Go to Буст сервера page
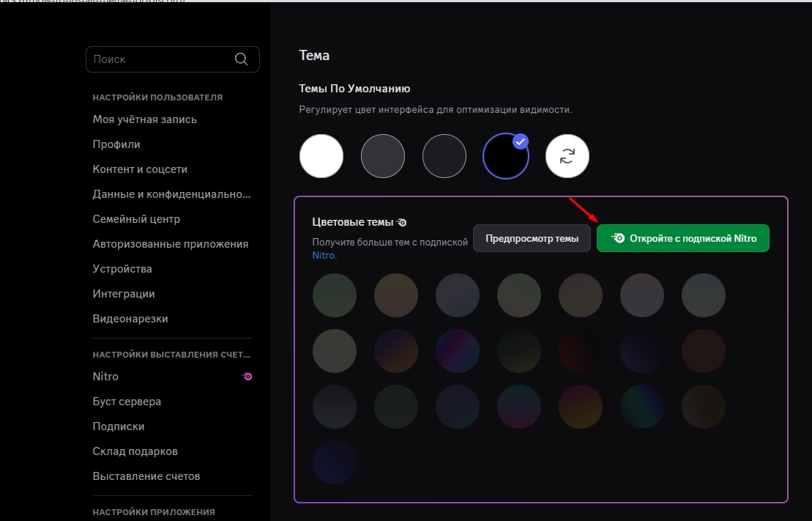812x521 pixels. (127, 402)
